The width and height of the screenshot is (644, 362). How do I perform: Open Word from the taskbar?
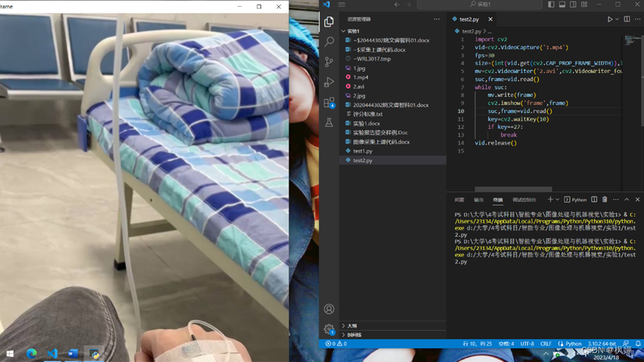pyautogui.click(x=73, y=353)
